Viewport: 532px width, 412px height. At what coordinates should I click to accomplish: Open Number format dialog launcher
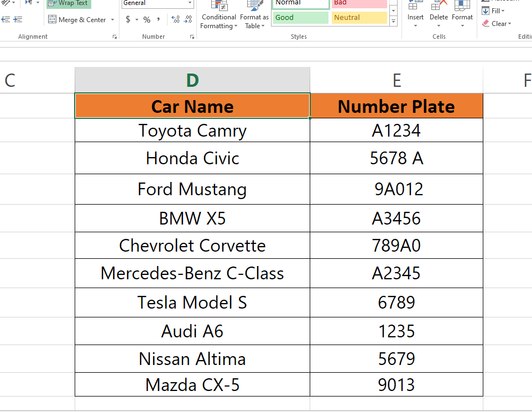[x=192, y=36]
